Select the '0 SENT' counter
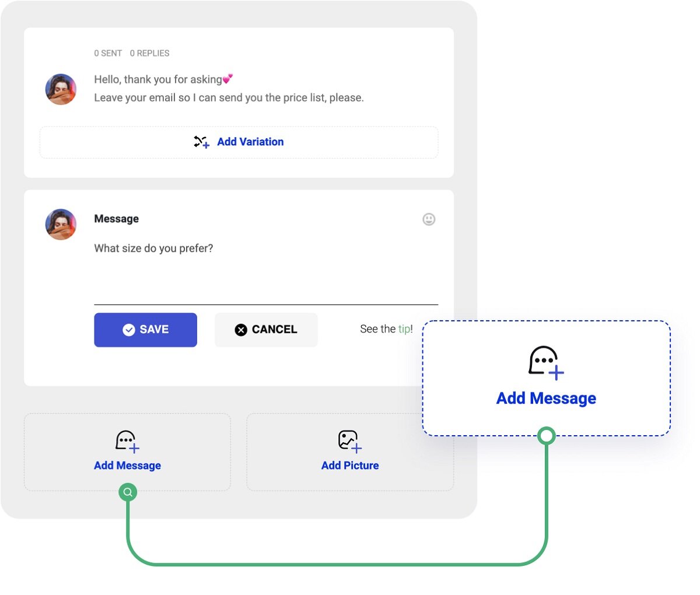The image size is (700, 595). click(108, 53)
